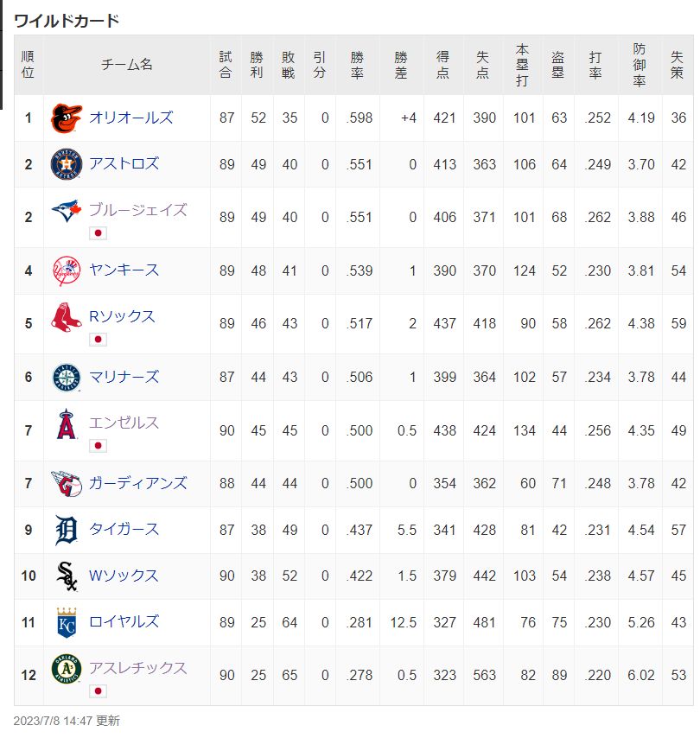Open the ロイヤルズ team link
This screenshot has width=700, height=738.
click(x=124, y=621)
